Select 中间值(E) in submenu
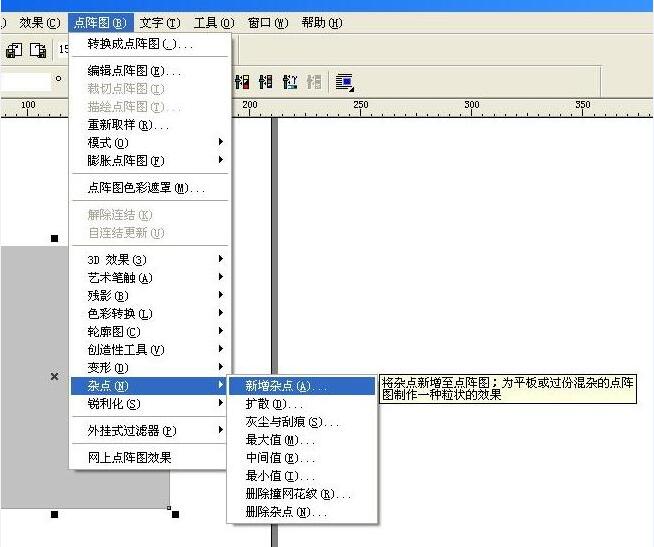The width and height of the screenshot is (654, 547). 302,458
